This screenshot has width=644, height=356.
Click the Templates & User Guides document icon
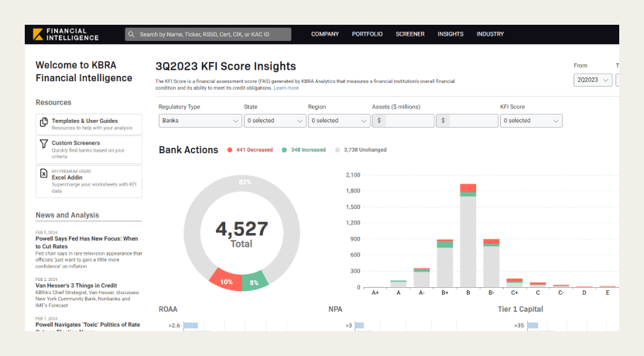coord(43,122)
